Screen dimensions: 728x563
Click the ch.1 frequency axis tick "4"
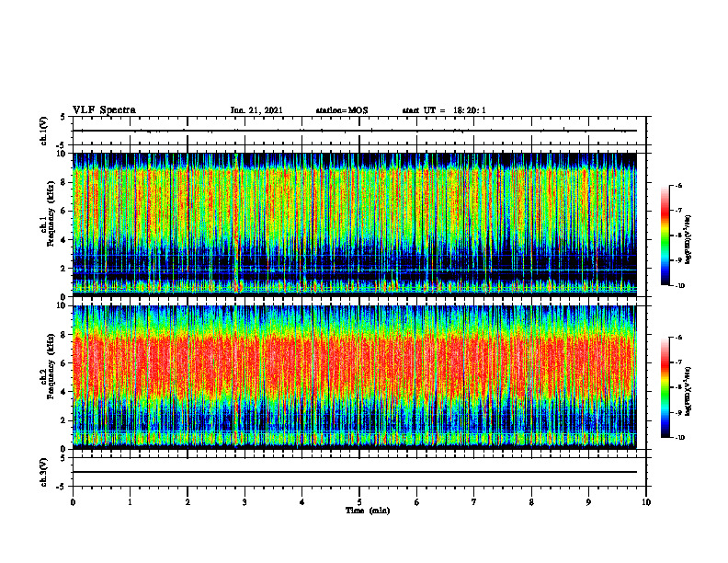pos(63,240)
